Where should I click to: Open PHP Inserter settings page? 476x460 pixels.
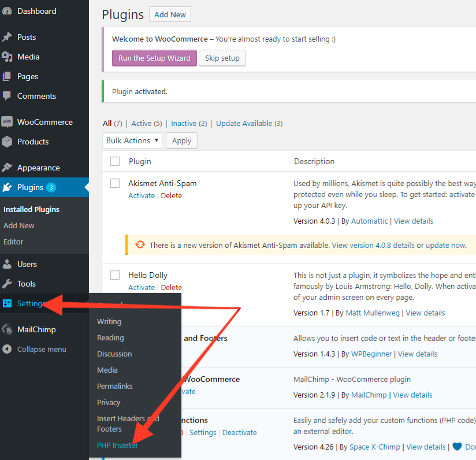[x=117, y=445]
